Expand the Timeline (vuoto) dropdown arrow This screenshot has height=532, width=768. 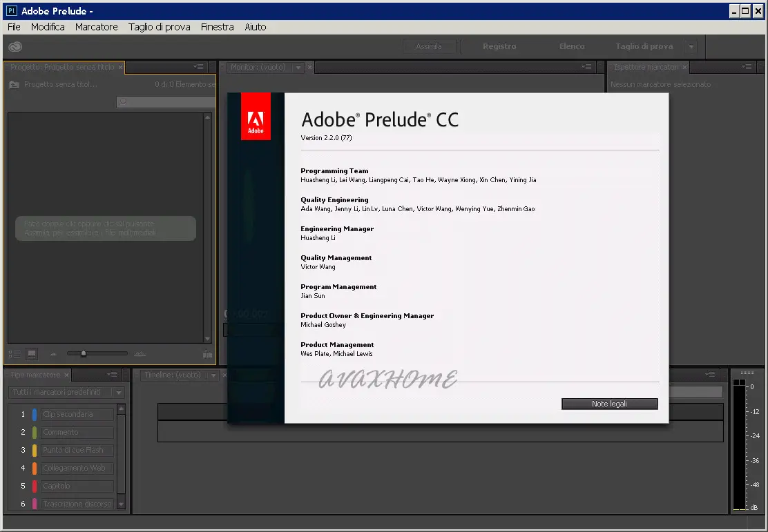213,375
